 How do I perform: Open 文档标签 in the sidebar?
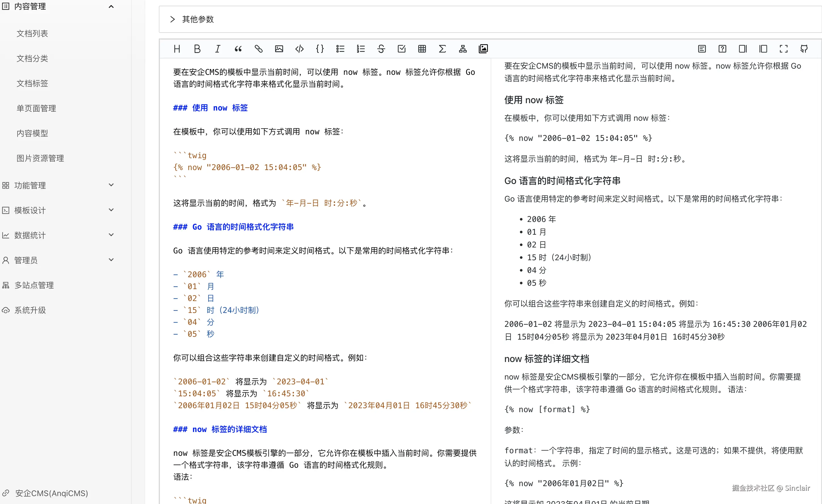click(32, 83)
